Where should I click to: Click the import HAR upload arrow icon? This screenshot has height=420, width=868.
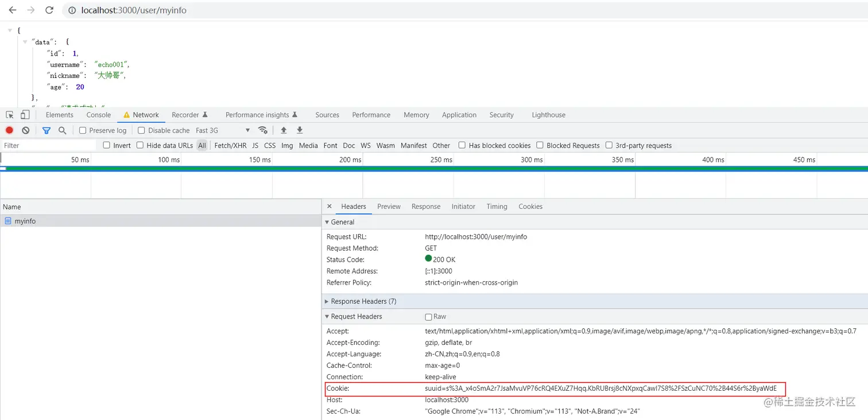(x=284, y=130)
